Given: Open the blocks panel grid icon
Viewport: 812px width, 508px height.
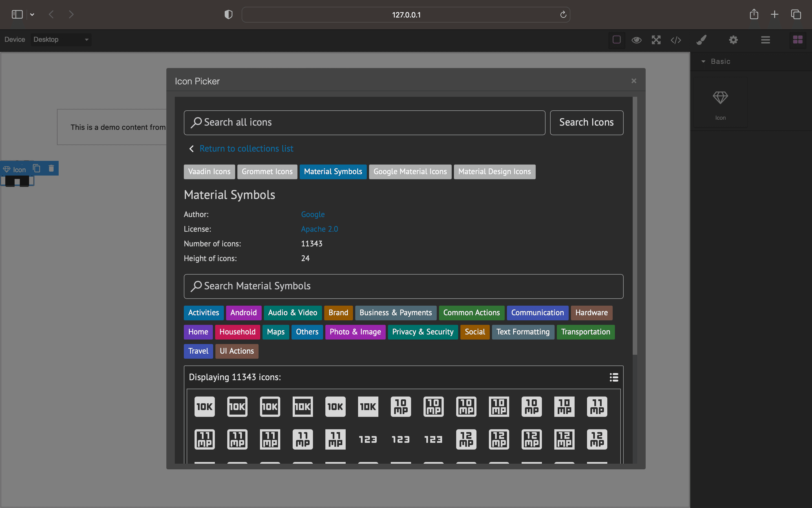Looking at the screenshot, I should click(798, 40).
